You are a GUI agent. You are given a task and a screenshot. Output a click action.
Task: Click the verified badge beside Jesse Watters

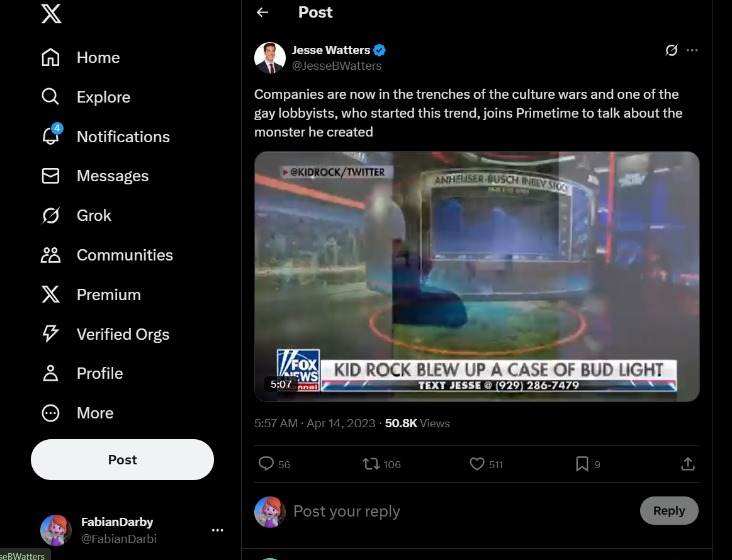380,50
